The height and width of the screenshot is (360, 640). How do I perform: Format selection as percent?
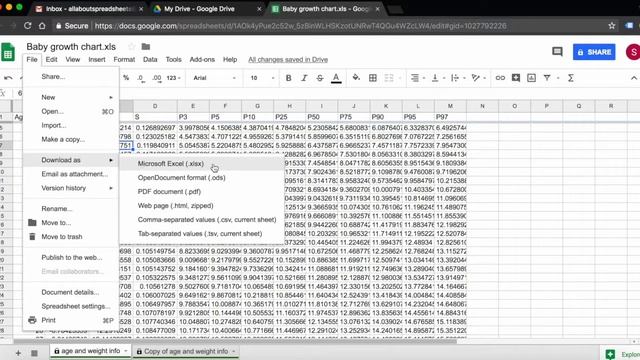[126, 78]
